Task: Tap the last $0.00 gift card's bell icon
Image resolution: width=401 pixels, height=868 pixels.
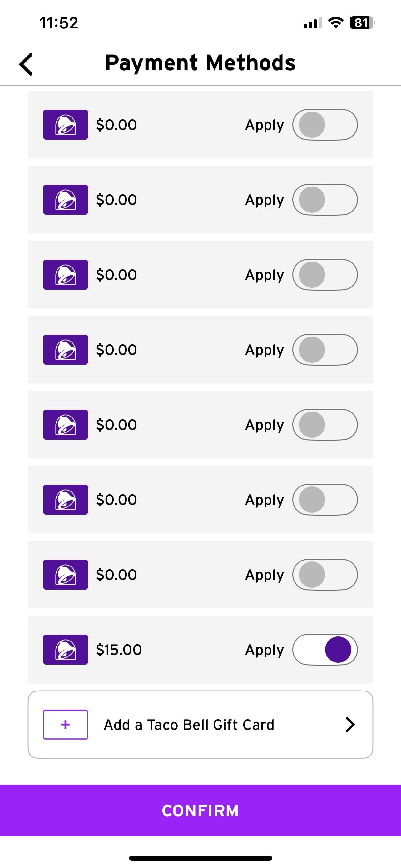Action: [66, 575]
